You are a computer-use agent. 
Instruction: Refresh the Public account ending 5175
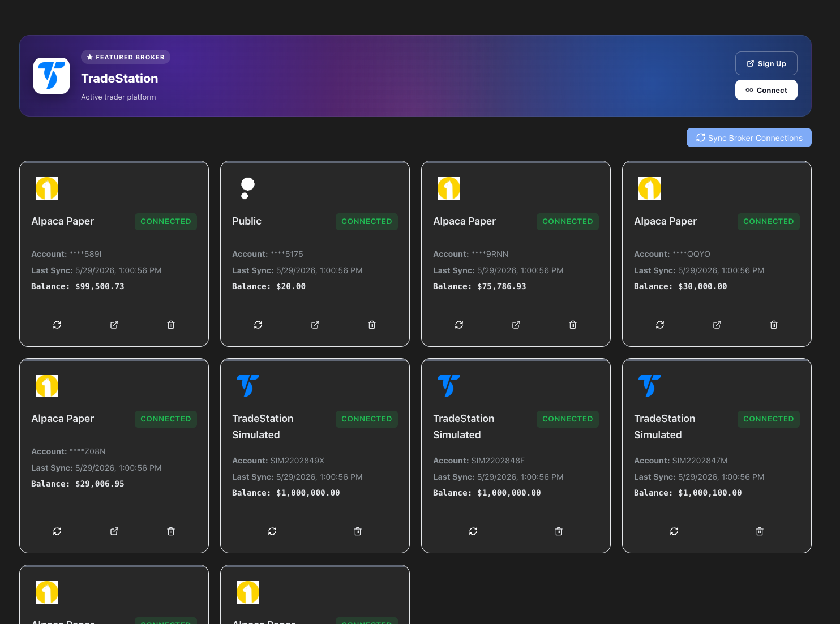[258, 325]
